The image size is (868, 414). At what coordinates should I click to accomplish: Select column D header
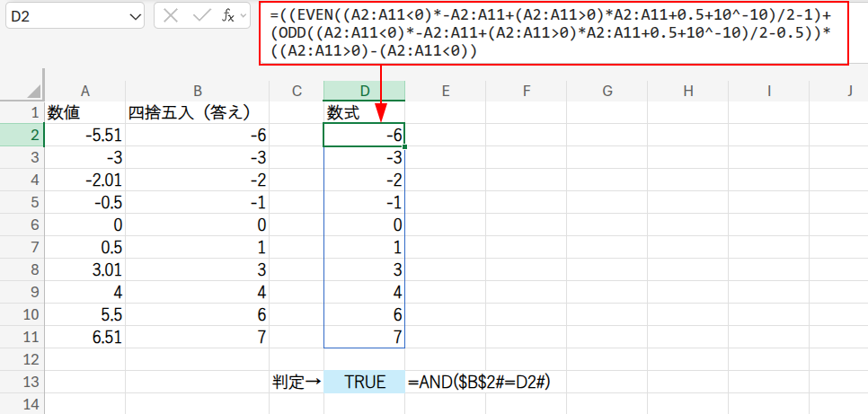point(364,91)
